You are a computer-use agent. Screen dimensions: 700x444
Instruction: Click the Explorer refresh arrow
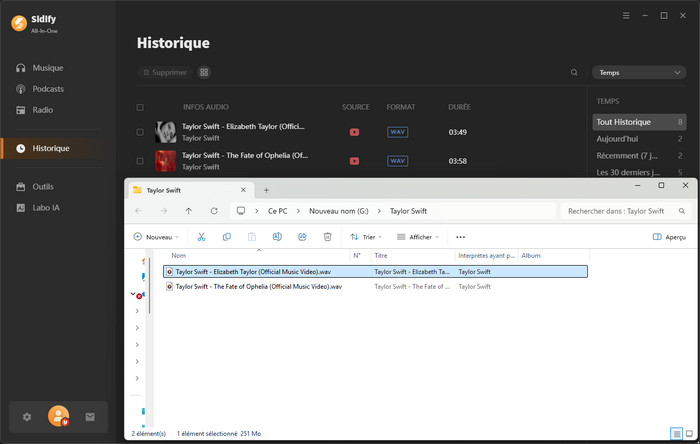214,211
